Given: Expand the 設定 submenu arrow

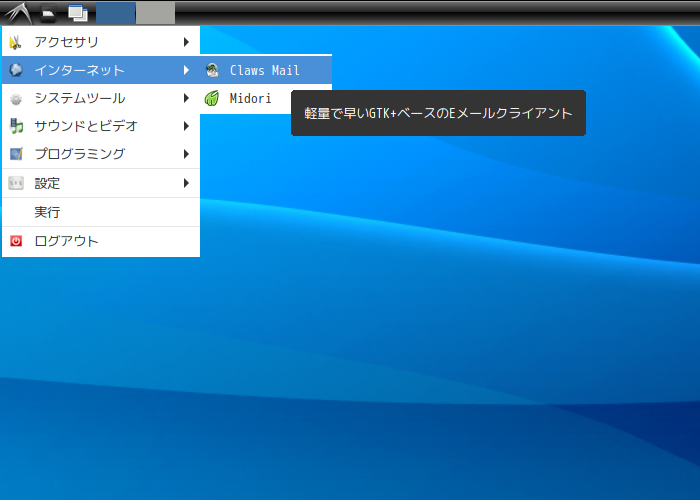Looking at the screenshot, I should click(x=187, y=183).
